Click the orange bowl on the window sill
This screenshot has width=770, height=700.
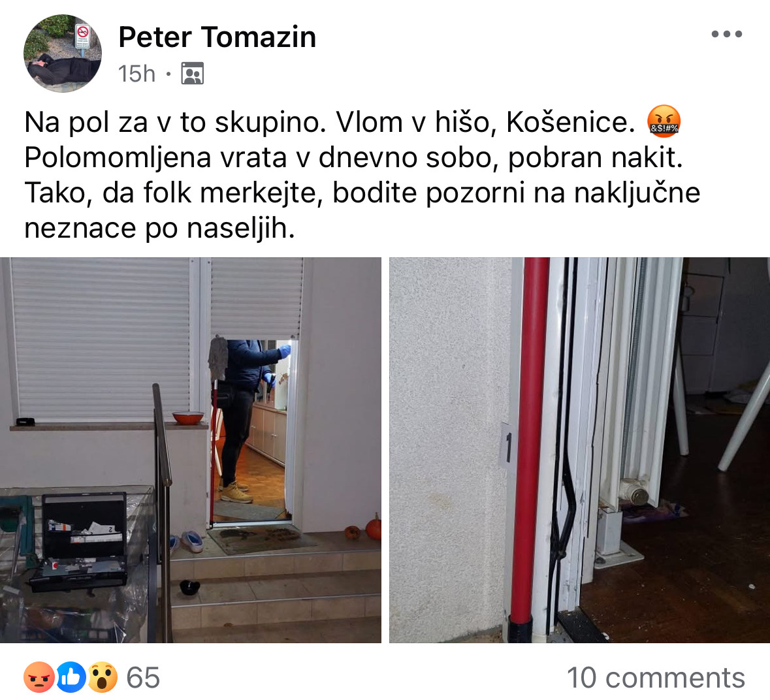(188, 418)
